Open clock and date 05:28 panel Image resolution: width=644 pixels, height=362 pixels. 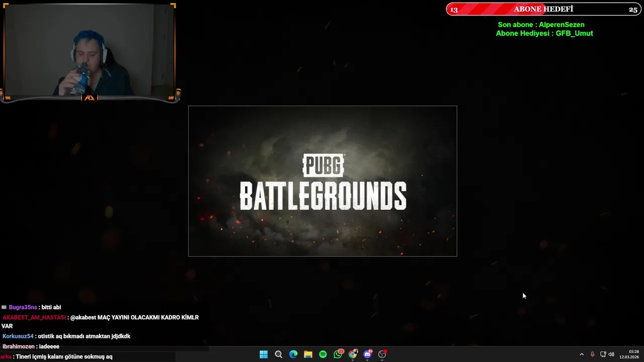629,354
